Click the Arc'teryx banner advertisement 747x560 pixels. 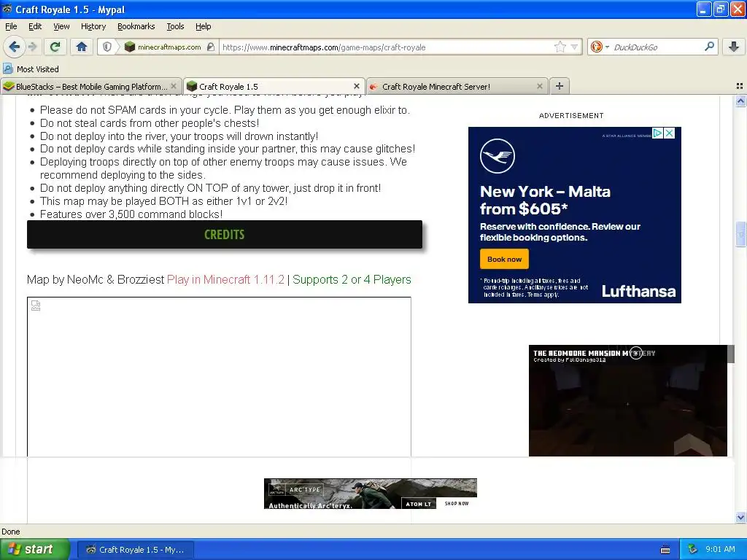[x=370, y=494]
